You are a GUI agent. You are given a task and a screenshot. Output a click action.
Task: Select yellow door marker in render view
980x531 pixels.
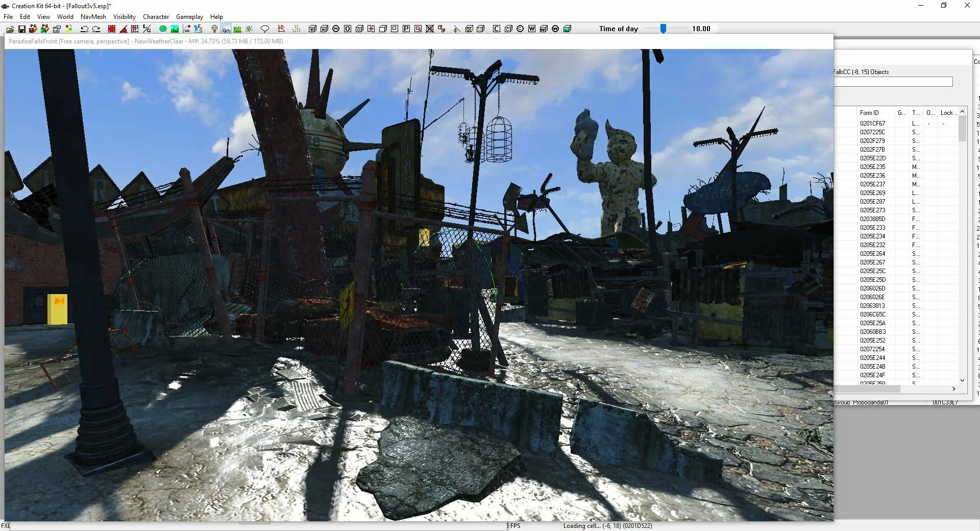58,309
